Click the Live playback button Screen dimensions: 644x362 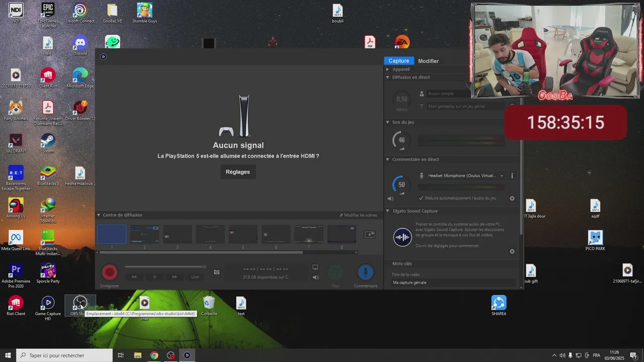coord(195,277)
